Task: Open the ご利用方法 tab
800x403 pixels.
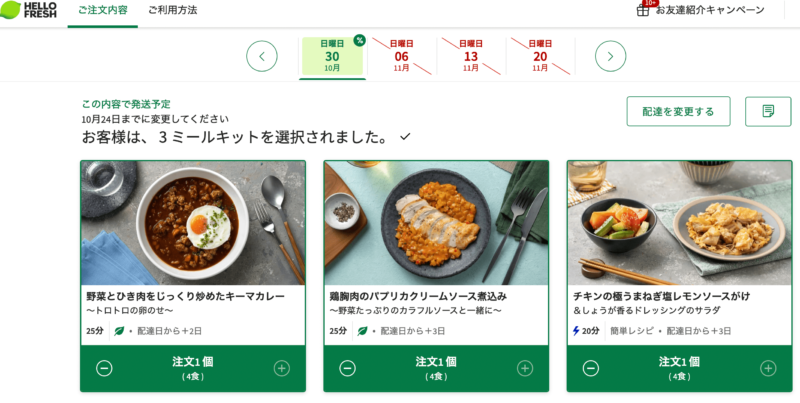Action: pyautogui.click(x=172, y=10)
